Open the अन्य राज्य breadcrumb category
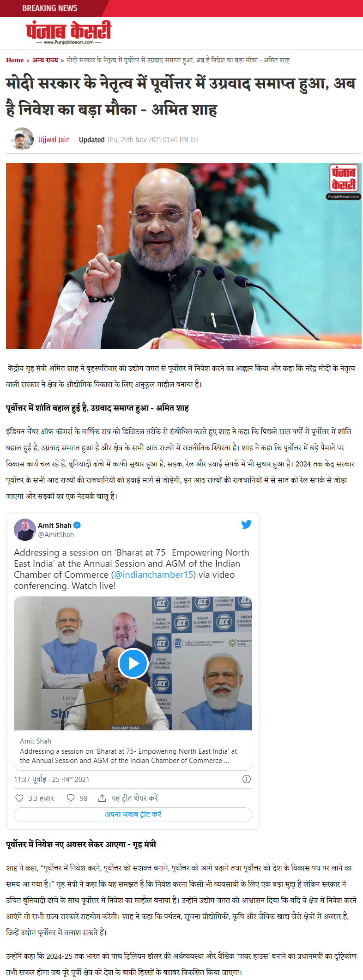Screen dimensions: 363x980 (45, 60)
